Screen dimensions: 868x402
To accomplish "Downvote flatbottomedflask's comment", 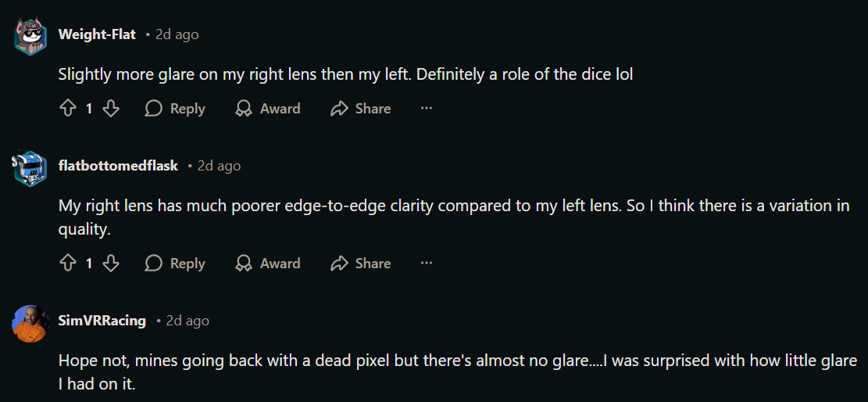I will pos(111,263).
